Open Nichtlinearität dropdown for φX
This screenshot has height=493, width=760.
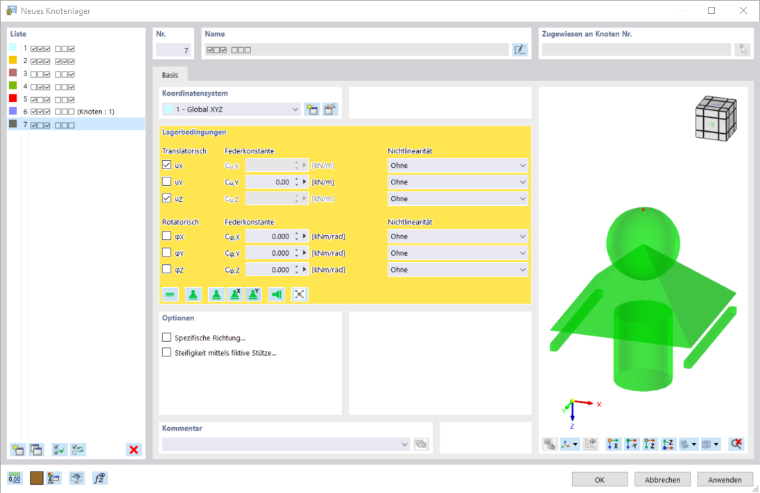click(458, 237)
